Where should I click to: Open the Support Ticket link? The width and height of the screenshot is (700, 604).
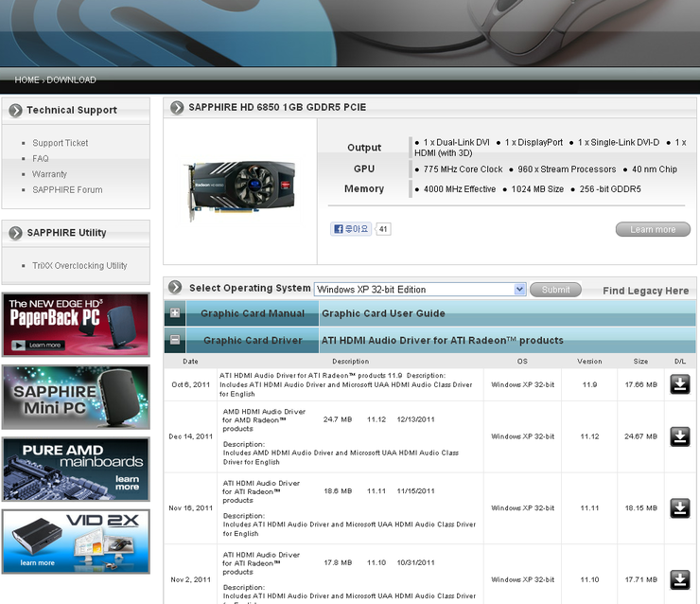pyautogui.click(x=61, y=143)
